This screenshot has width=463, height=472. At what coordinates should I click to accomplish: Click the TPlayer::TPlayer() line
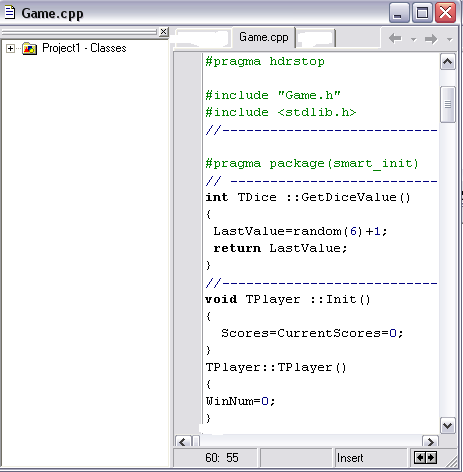pos(276,368)
